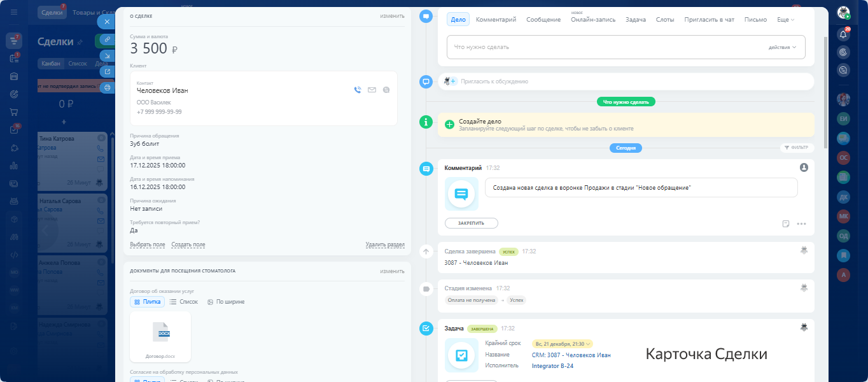
Task: Click the note icon under the comment
Action: pos(786,224)
